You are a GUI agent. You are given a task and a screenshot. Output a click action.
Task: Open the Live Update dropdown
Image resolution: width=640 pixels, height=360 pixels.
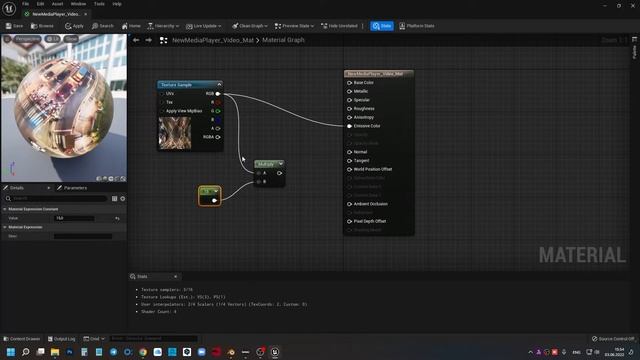coord(203,26)
